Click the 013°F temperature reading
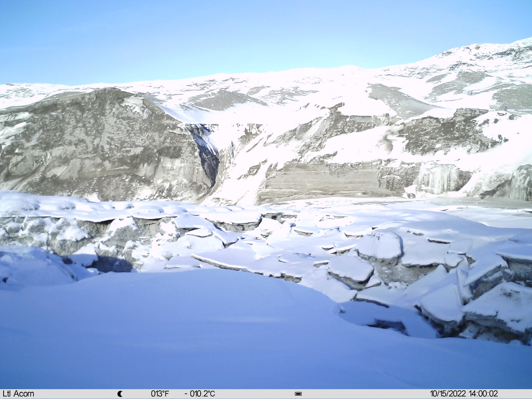The height and width of the screenshot is (399, 532). 160,394
